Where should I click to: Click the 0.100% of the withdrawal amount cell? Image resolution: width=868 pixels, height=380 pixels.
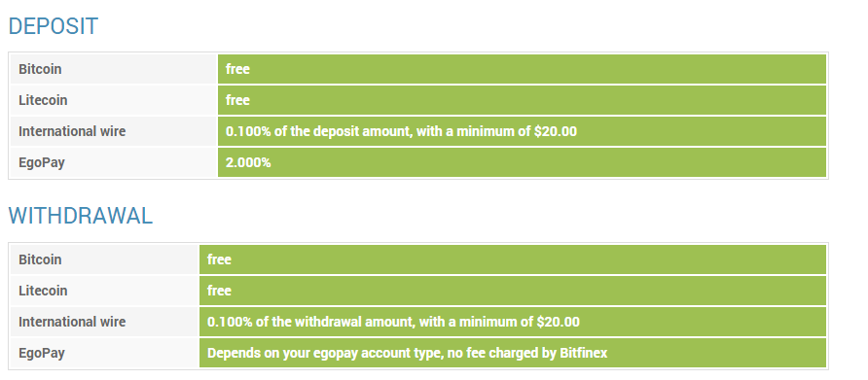pos(513,322)
